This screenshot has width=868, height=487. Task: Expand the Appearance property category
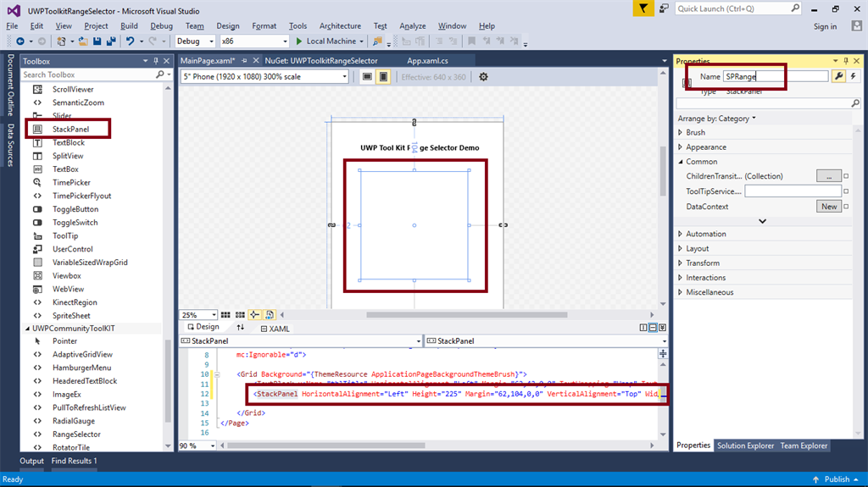pyautogui.click(x=681, y=147)
